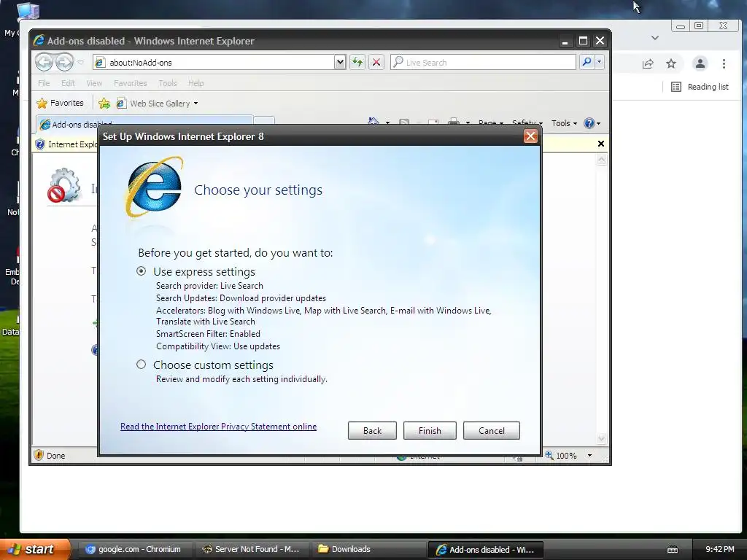Click the IE logo in setup dialog
The width and height of the screenshot is (747, 560).
pos(154,187)
